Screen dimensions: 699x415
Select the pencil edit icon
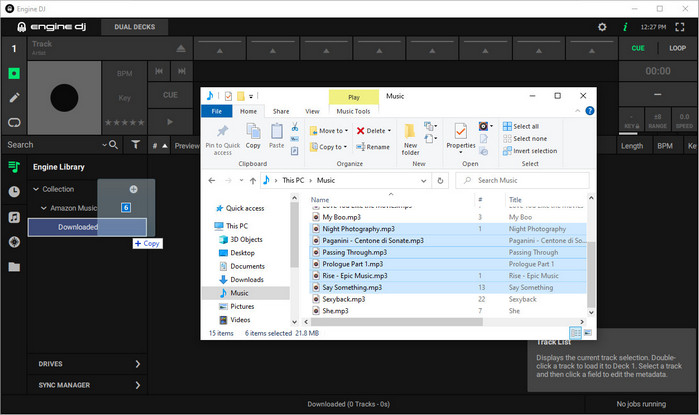tap(14, 98)
